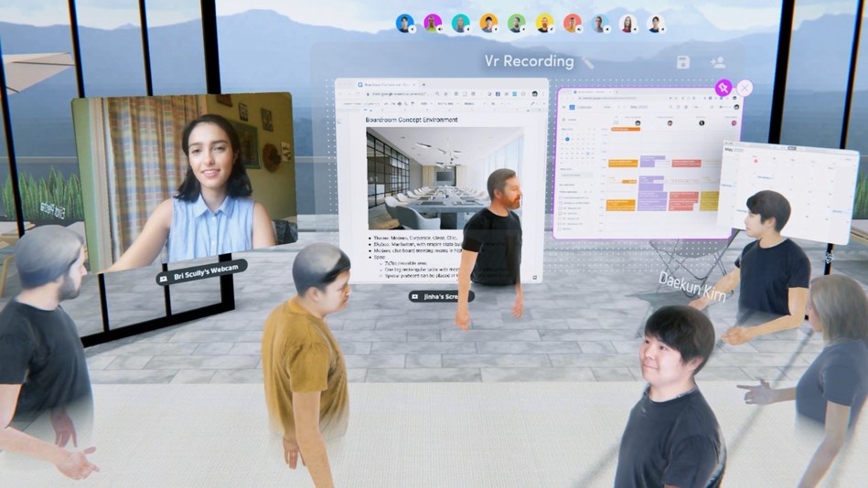Viewport: 868px width, 488px height.
Task: Click the save icon in the header
Action: pos(682,62)
